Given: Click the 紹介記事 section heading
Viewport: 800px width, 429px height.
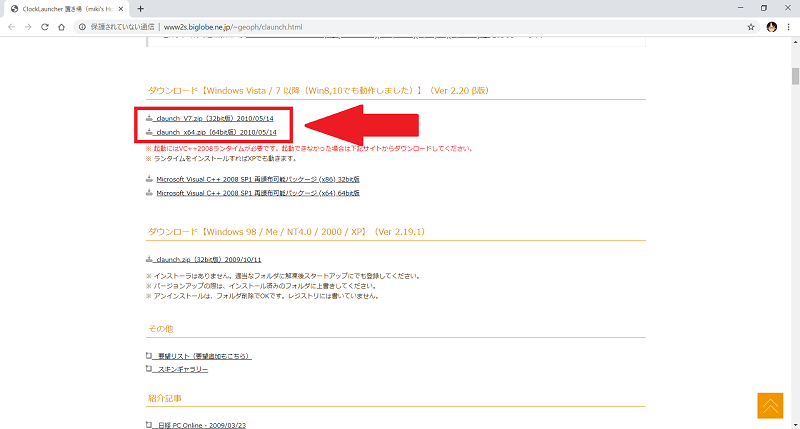Looking at the screenshot, I should (x=165, y=398).
